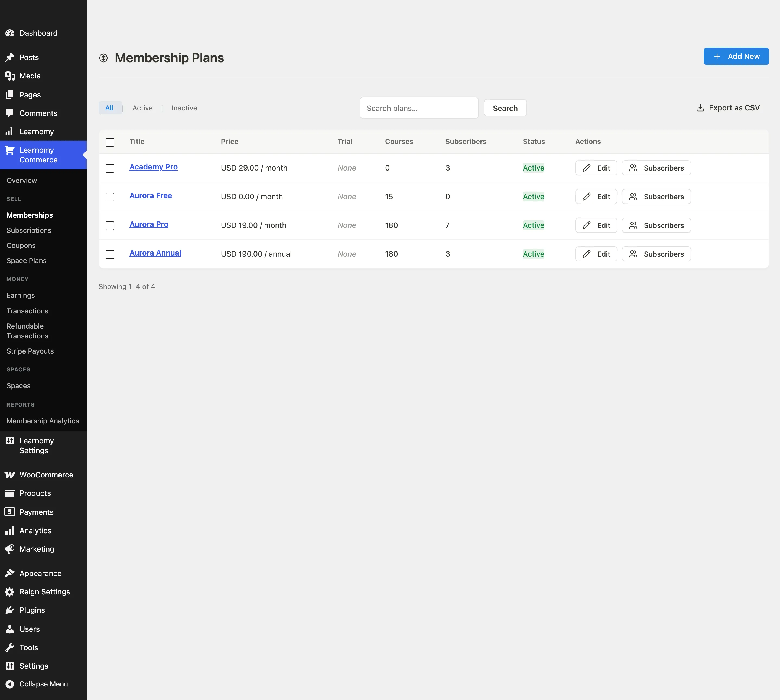Check the Academy Pro row checkbox
The height and width of the screenshot is (700, 780).
point(110,168)
